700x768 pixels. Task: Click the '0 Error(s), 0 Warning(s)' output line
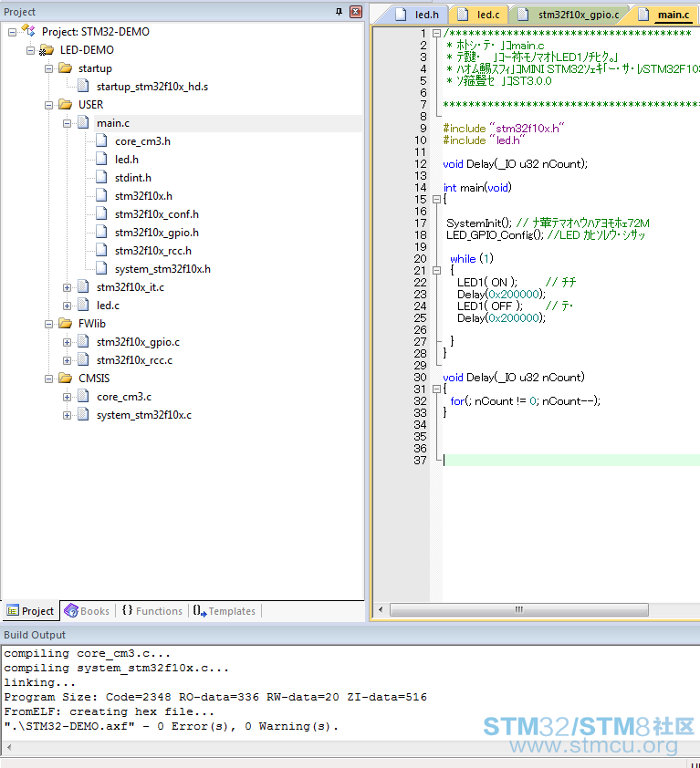(171, 726)
